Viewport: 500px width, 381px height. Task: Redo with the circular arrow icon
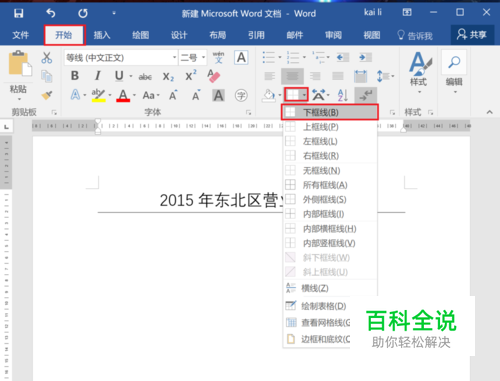pyautogui.click(x=83, y=13)
